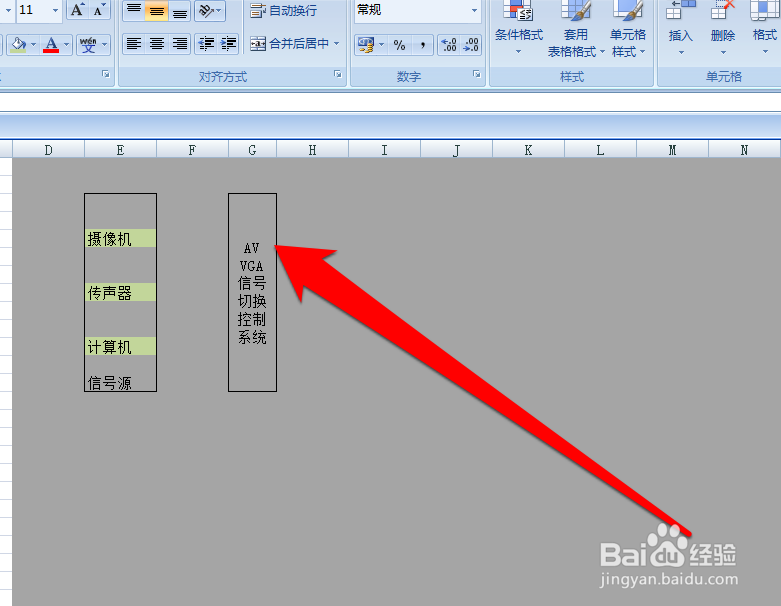Click the Decrease Font Size icon
The width and height of the screenshot is (781, 606).
[99, 10]
